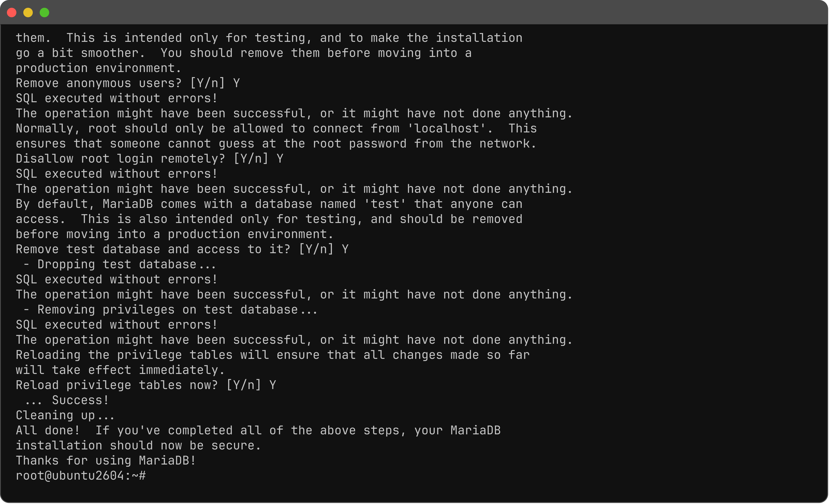Image resolution: width=829 pixels, height=504 pixels.
Task: Click the root@ubuntu2604 shell prompt
Action: click(81, 476)
